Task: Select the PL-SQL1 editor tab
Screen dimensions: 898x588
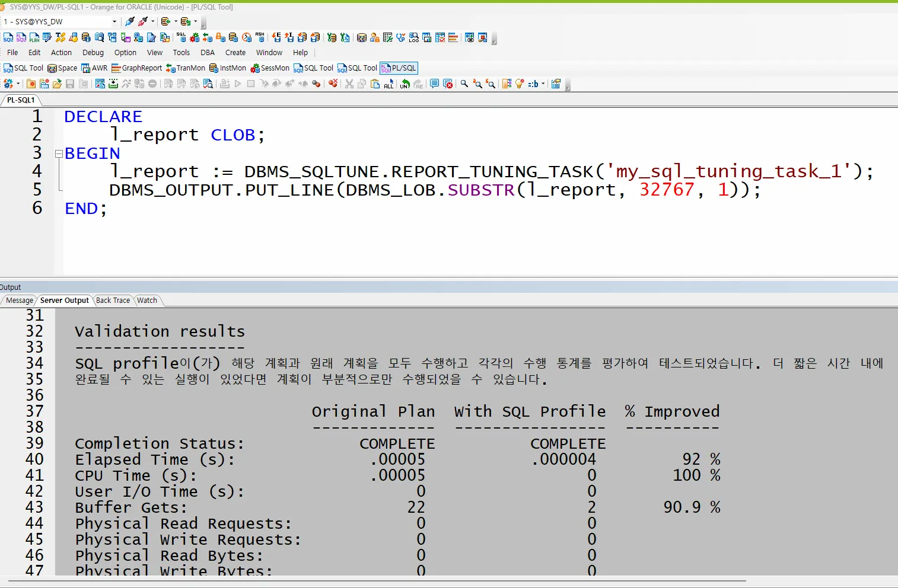Action: [x=21, y=100]
